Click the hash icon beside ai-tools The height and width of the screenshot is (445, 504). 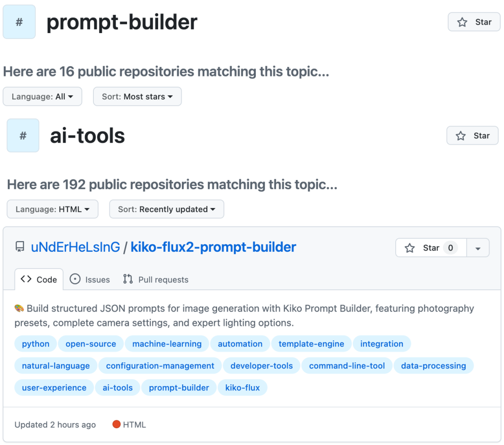tap(23, 136)
